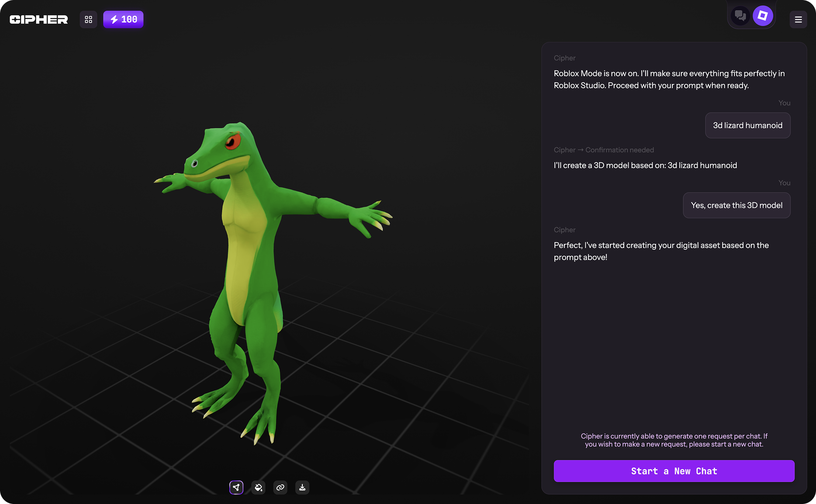
Task: Open the paint bucket retexture tool
Action: 258,487
